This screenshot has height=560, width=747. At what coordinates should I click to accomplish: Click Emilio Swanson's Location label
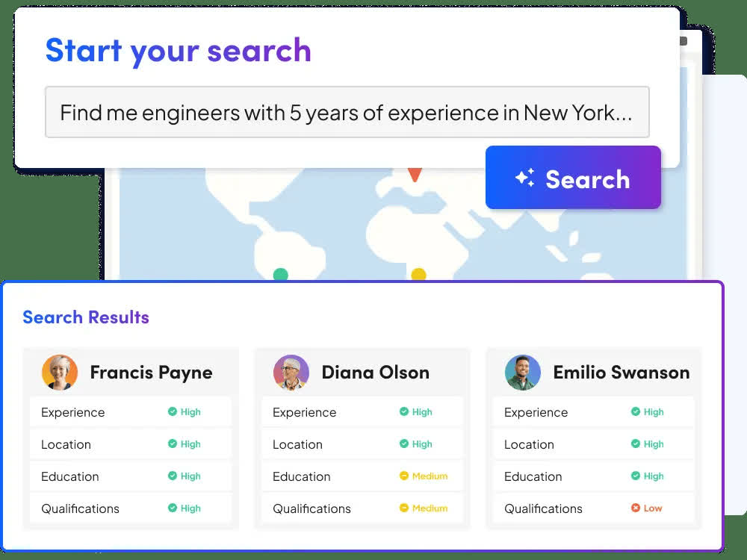[x=529, y=444]
